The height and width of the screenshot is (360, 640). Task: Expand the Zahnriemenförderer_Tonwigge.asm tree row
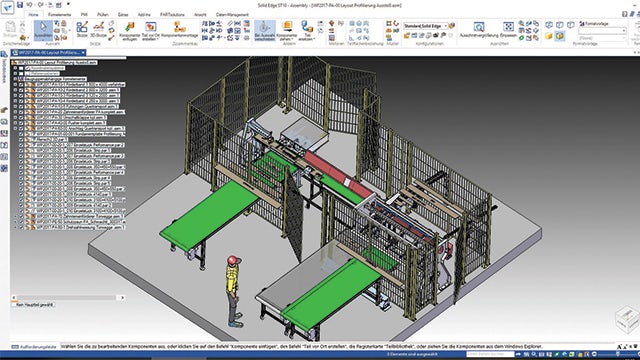pos(16,216)
